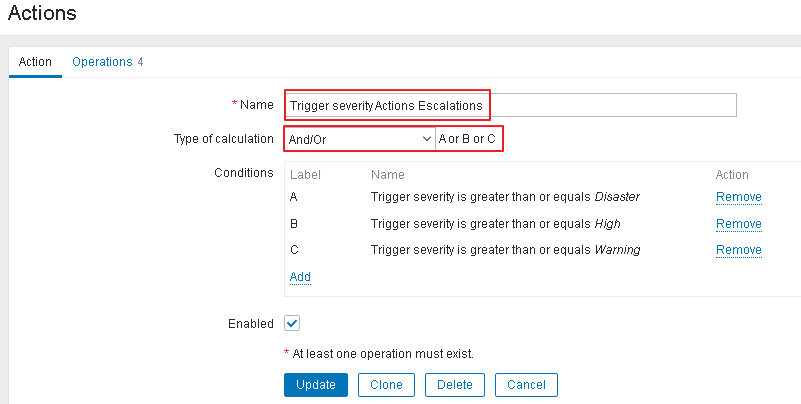
Task: Remove condition B for High severity
Action: (x=738, y=224)
